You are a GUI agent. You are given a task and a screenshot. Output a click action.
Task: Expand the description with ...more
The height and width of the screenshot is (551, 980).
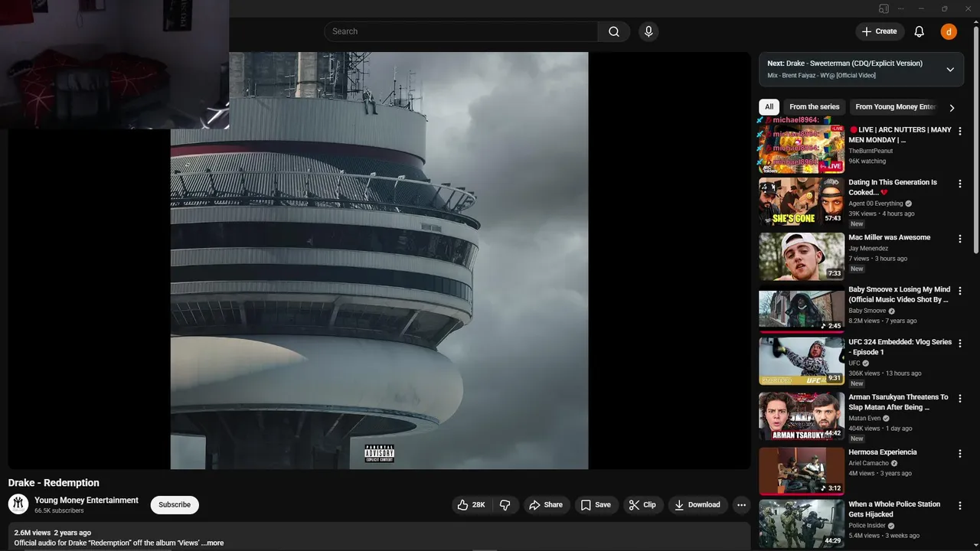click(x=212, y=543)
